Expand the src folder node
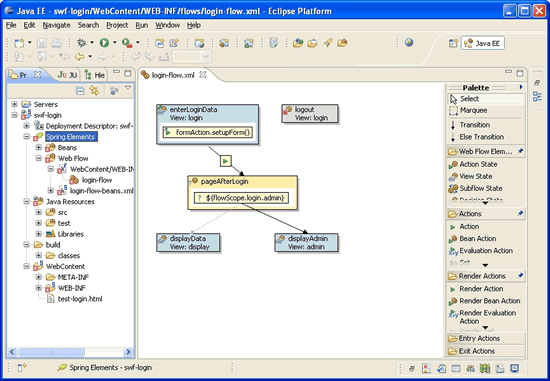The image size is (550, 381). [x=39, y=212]
